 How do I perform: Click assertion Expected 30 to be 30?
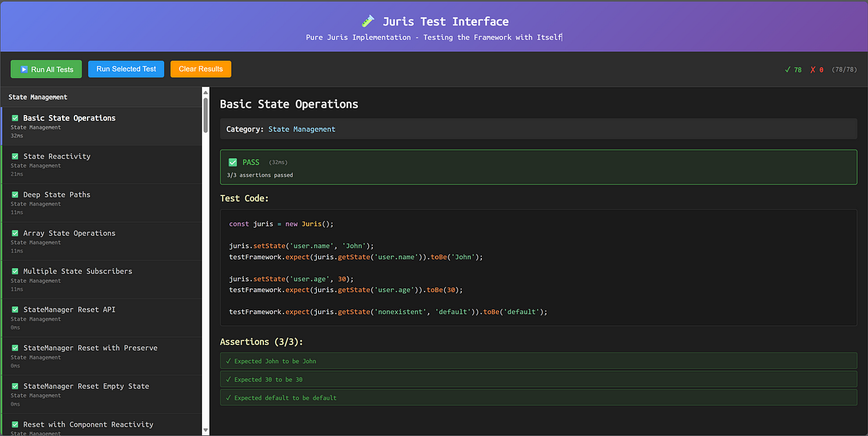coord(538,379)
